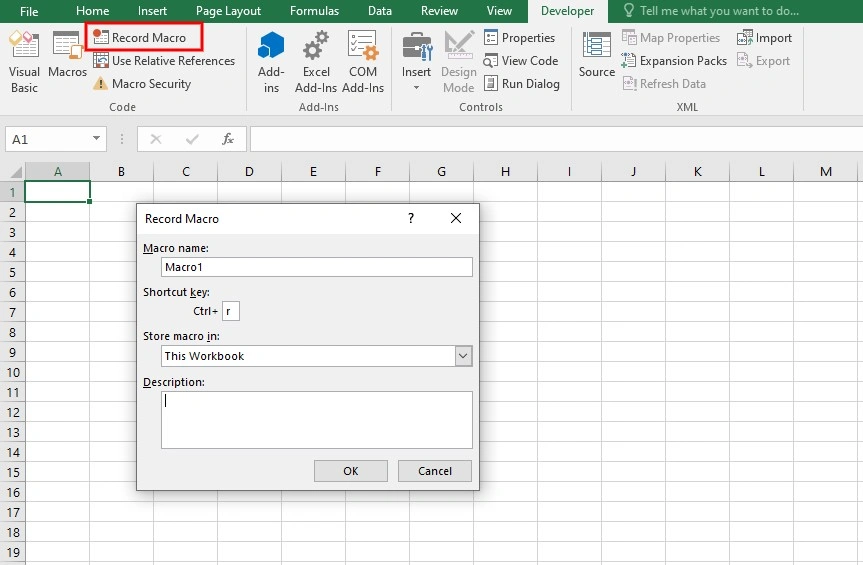Select the Developer tab
The width and height of the screenshot is (863, 565).
[567, 11]
